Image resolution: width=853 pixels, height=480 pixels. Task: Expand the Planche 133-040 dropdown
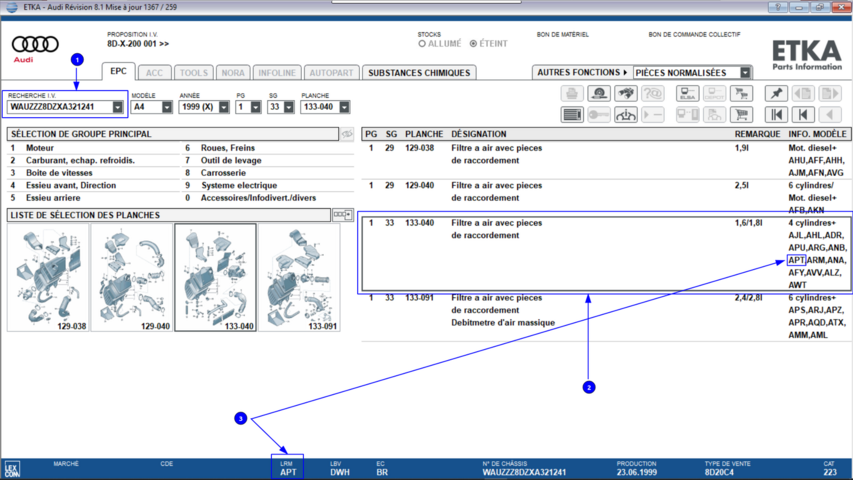[x=344, y=107]
